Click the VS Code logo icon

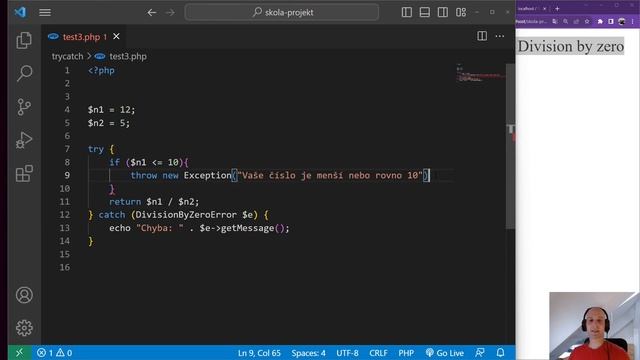tap(20, 12)
